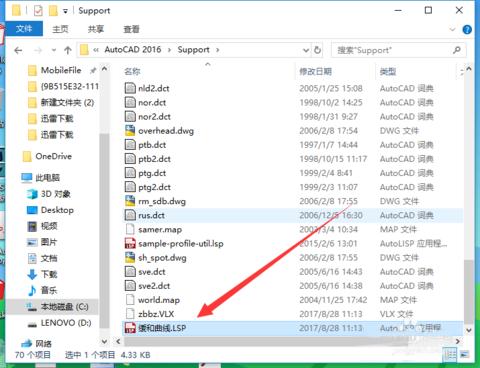Click the Back navigation arrow
Viewport: 480px width, 368px height.
[x=18, y=50]
